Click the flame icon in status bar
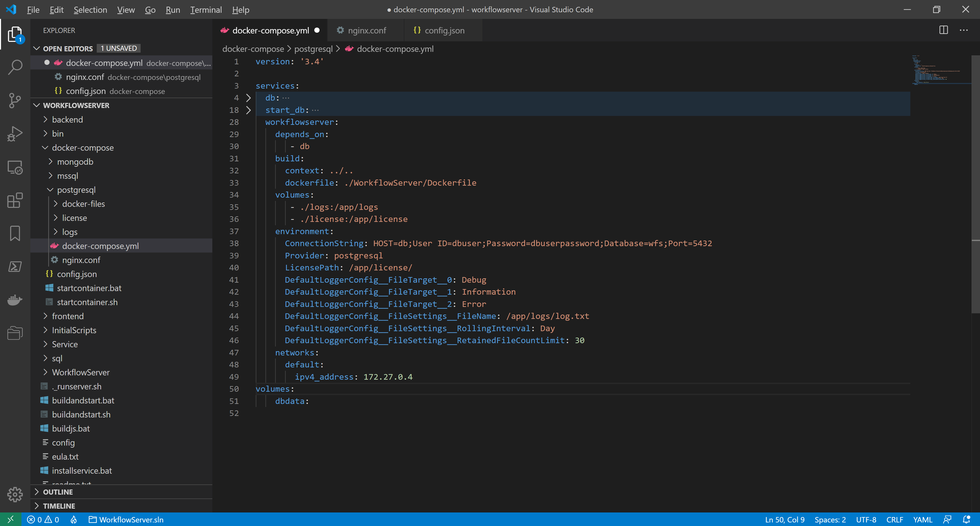This screenshot has height=526, width=980. pyautogui.click(x=74, y=520)
